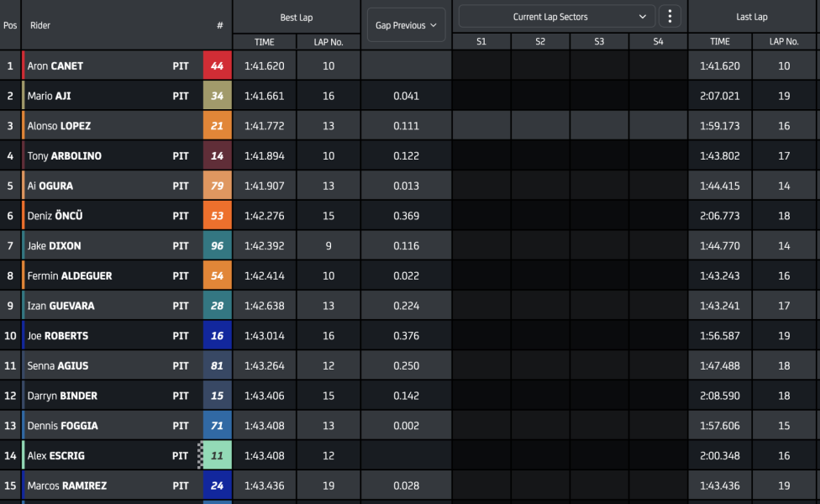Click rider number badge 28

[217, 306]
